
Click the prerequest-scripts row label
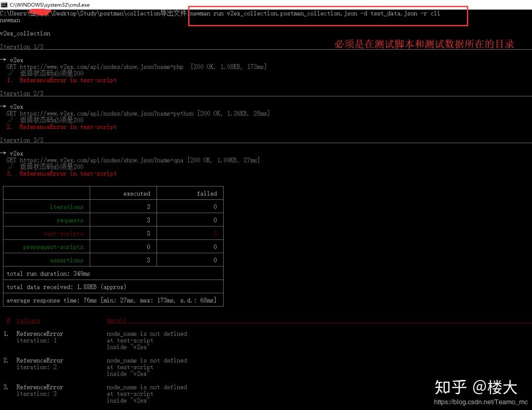[54, 247]
